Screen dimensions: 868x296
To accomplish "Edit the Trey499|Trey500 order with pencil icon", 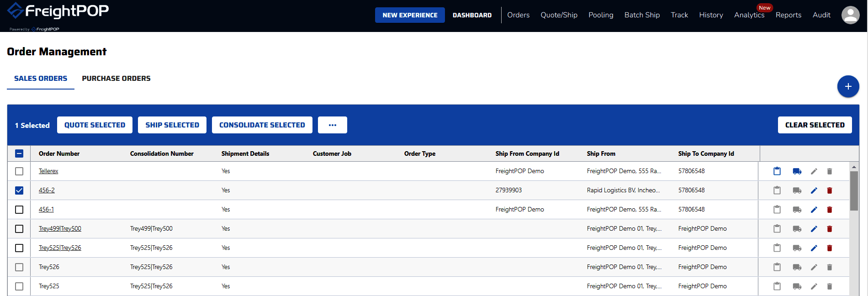I will pos(814,229).
